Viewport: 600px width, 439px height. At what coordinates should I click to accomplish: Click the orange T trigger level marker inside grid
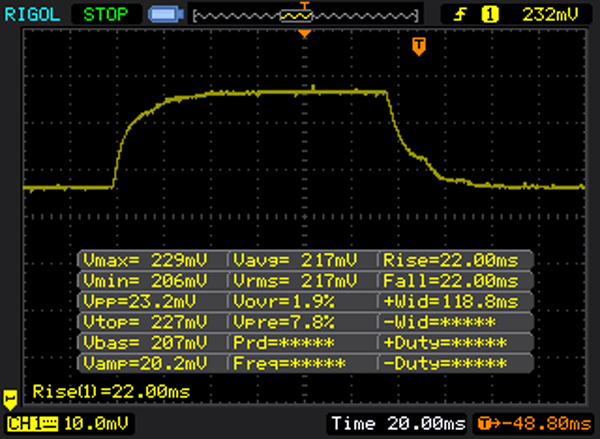pyautogui.click(x=419, y=46)
